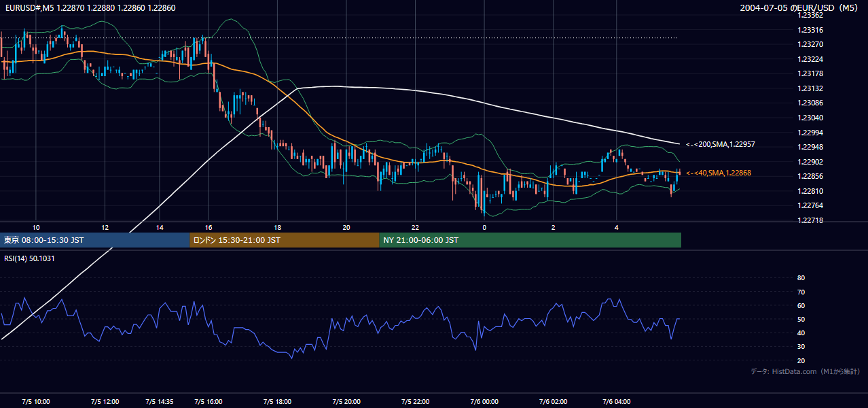The height and width of the screenshot is (408, 868).
Task: Click price level 1.23178 on axis
Action: tap(810, 73)
